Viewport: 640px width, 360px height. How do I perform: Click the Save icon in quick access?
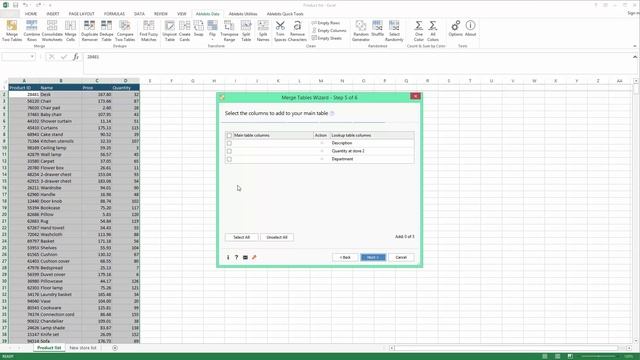coord(16,5)
